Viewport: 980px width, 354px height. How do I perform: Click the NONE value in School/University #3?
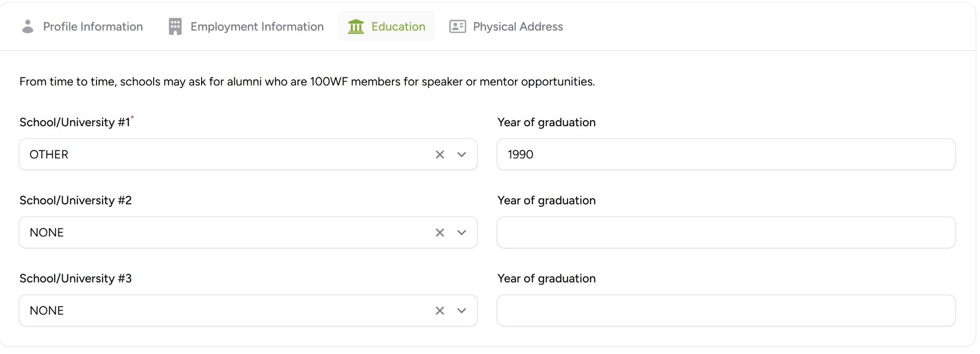tap(47, 311)
